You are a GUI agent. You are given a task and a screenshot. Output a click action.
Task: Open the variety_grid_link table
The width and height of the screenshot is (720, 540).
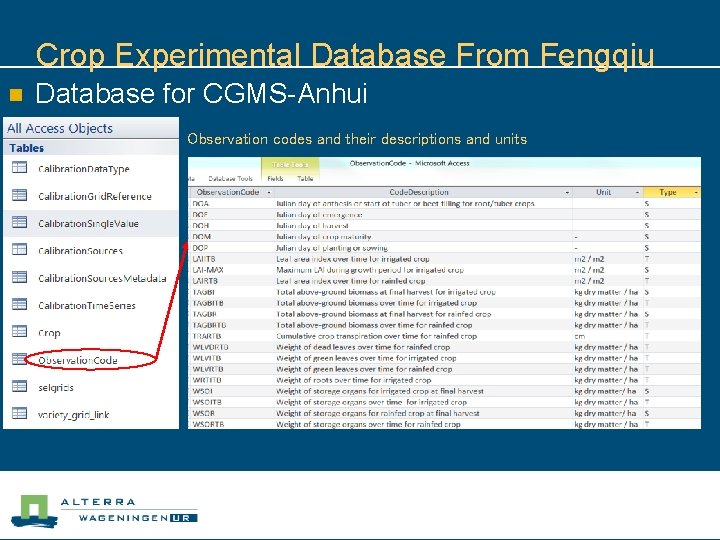click(73, 415)
